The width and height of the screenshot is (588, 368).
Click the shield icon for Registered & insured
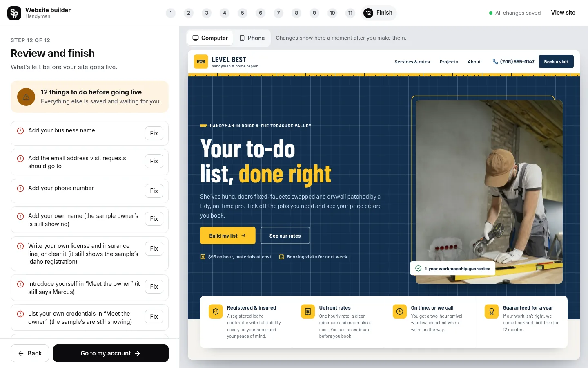coord(216,311)
